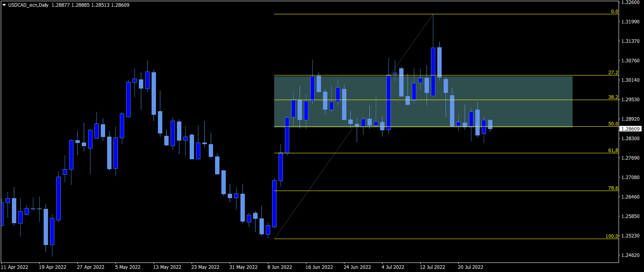
Task: Click the 1.28920 price axis label
Action: tap(631, 119)
